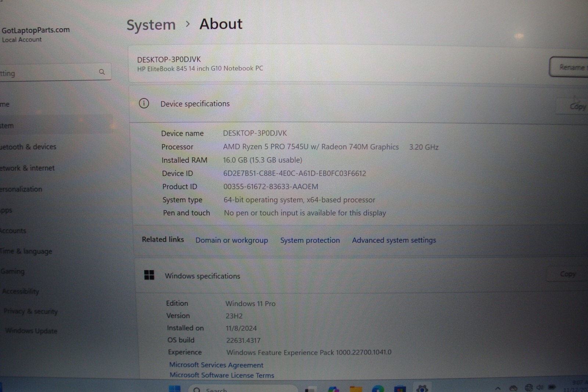Click the OS build 22631.4317 value
The height and width of the screenshot is (392, 588).
pos(243,341)
